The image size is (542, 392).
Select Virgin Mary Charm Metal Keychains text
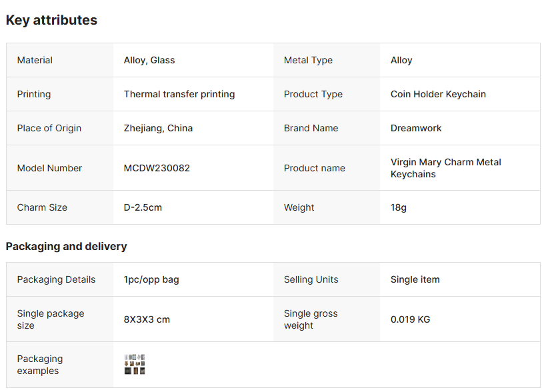[x=445, y=168]
